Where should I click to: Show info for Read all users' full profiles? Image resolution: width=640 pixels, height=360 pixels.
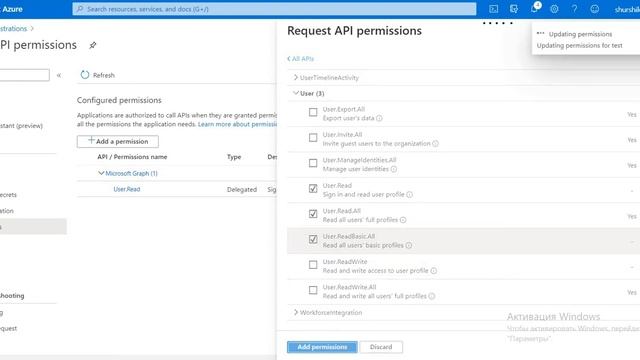point(403,220)
